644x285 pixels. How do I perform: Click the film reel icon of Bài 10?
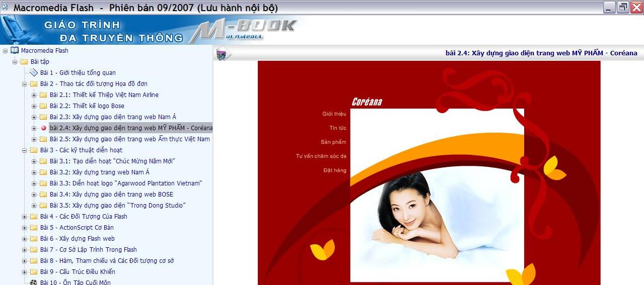click(x=34, y=282)
